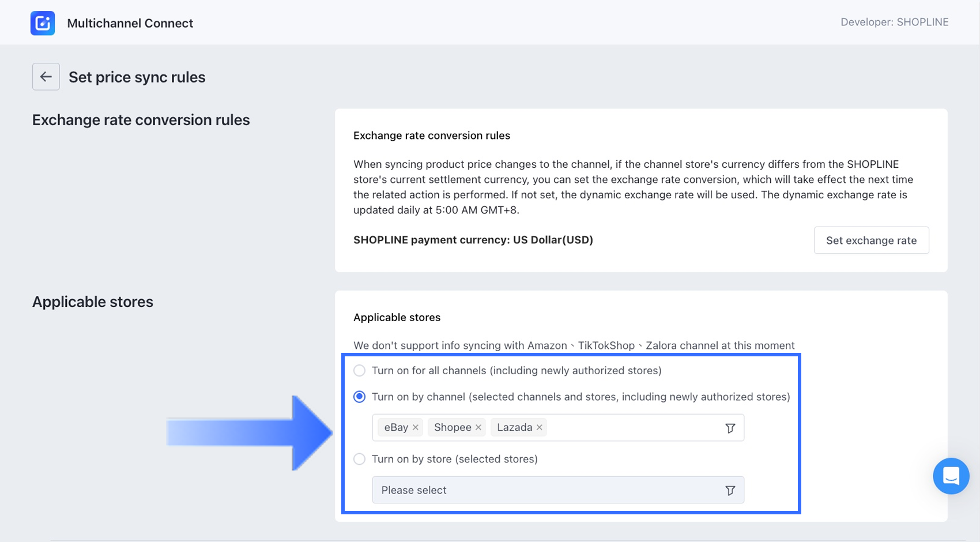Image resolution: width=980 pixels, height=542 pixels.
Task: Select Turn on by store option
Action: pyautogui.click(x=360, y=459)
